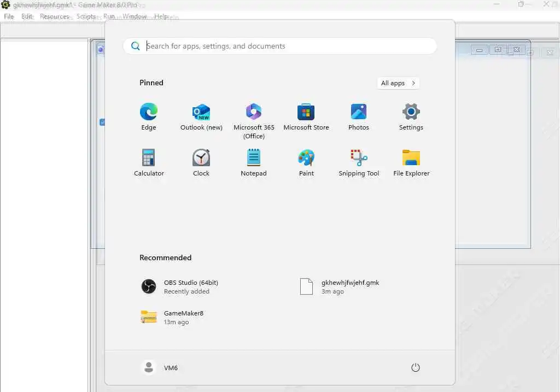Open the Edit menu in Game Maker

coord(27,16)
